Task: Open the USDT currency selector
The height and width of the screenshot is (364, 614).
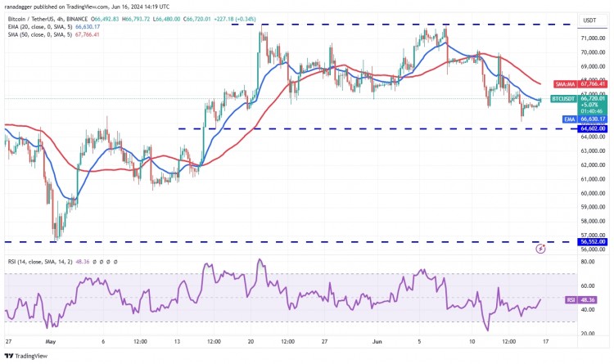Action: click(589, 20)
